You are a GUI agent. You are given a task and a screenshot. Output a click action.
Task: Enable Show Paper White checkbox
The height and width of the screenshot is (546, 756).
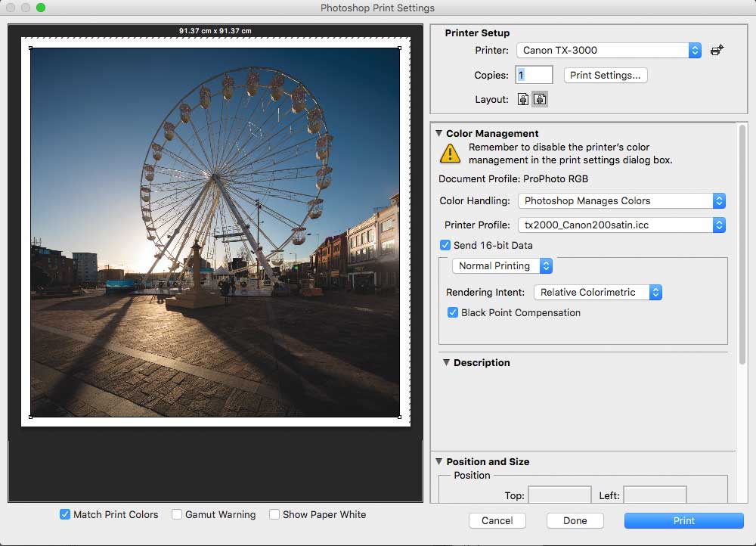pos(274,515)
